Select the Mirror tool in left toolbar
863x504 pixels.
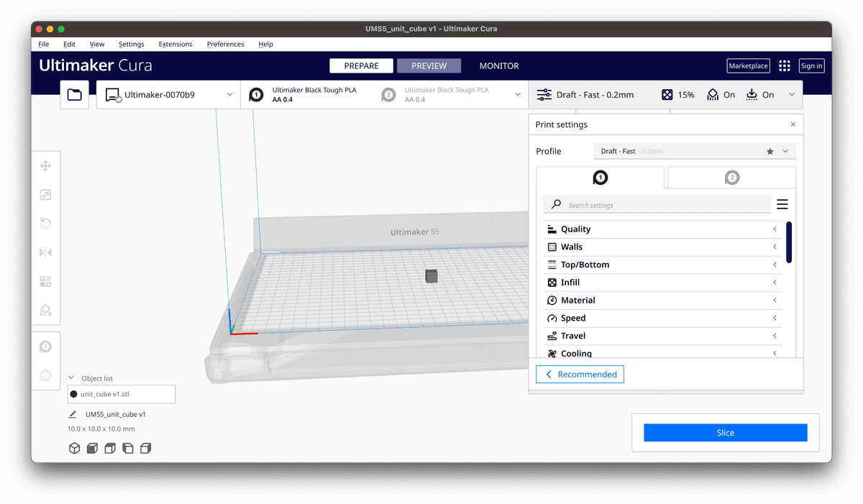click(x=45, y=252)
